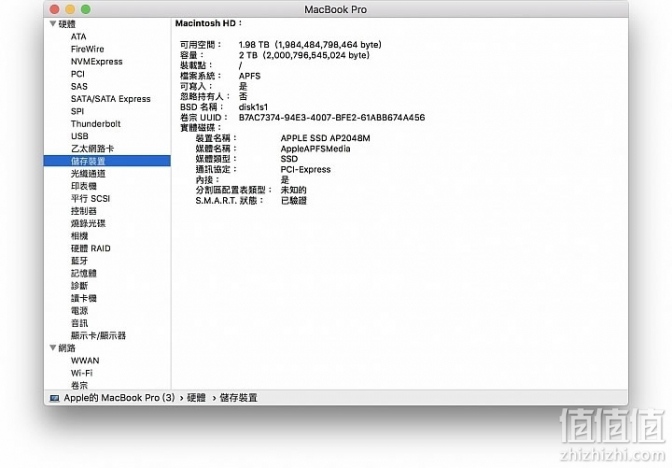Click the S.M.A.R.T. status value 已驗證
Viewport: 672px width, 468px height.
point(294,201)
